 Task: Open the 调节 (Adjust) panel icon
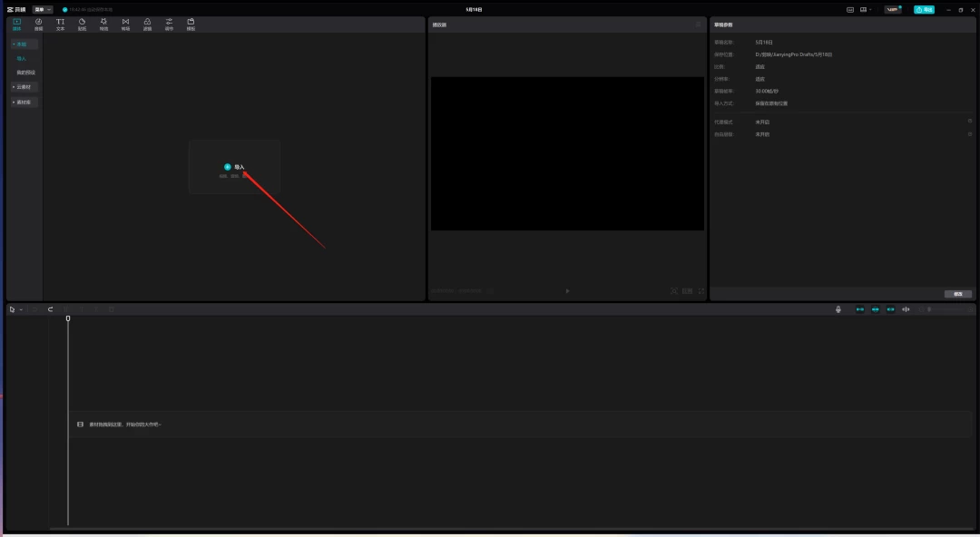[169, 23]
